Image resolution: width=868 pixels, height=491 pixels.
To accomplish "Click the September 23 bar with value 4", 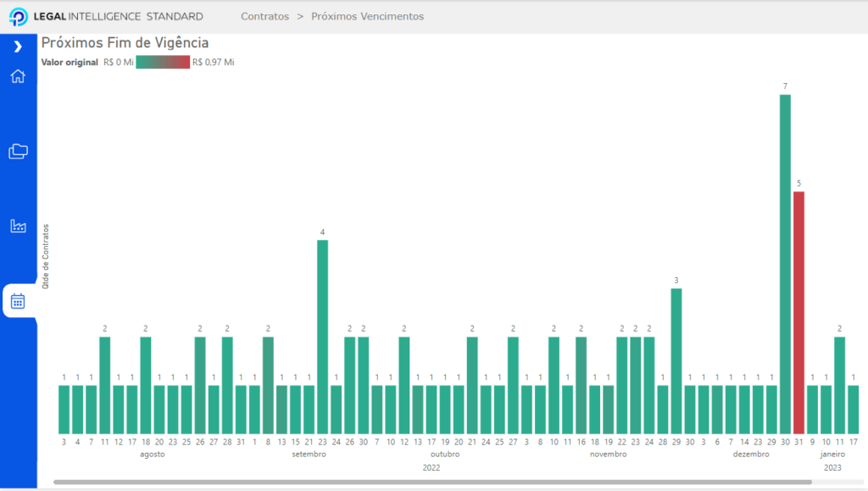I will 322,336.
